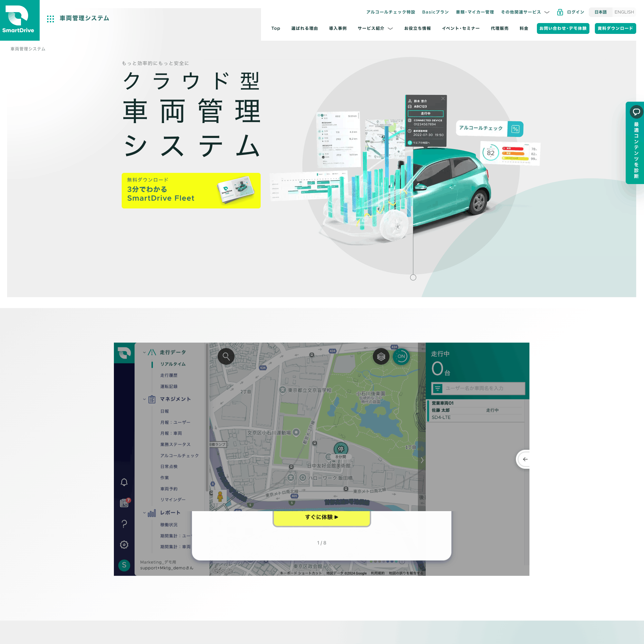Switch language to ENGLISH

624,12
